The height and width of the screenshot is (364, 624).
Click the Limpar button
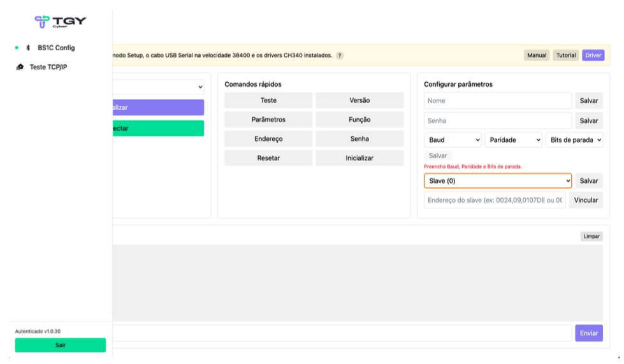(x=591, y=237)
